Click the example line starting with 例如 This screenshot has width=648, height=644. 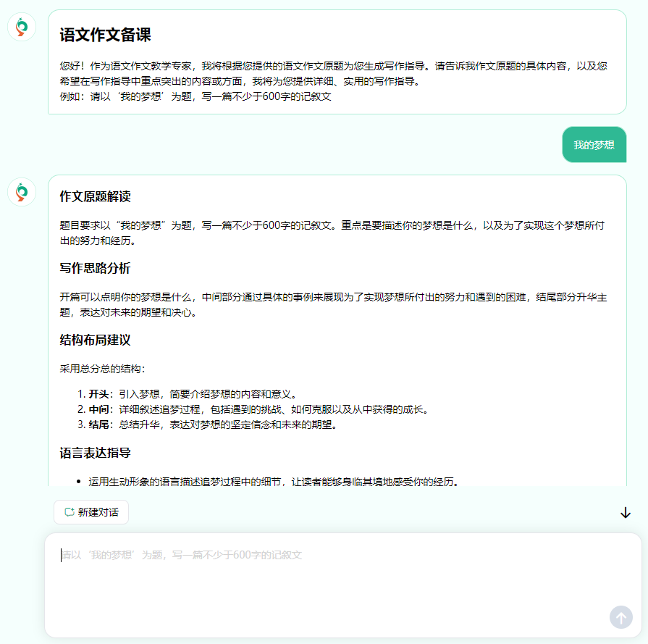(x=195, y=96)
